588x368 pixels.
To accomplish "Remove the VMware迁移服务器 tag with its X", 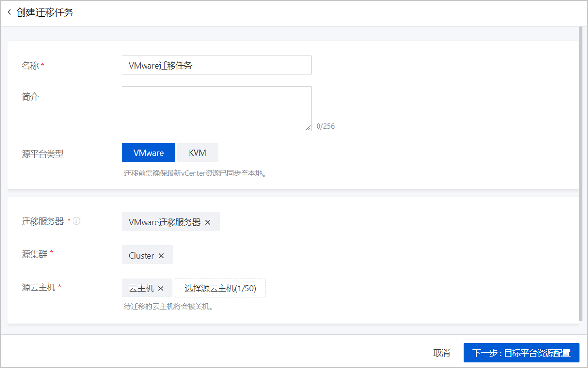I will coord(208,222).
